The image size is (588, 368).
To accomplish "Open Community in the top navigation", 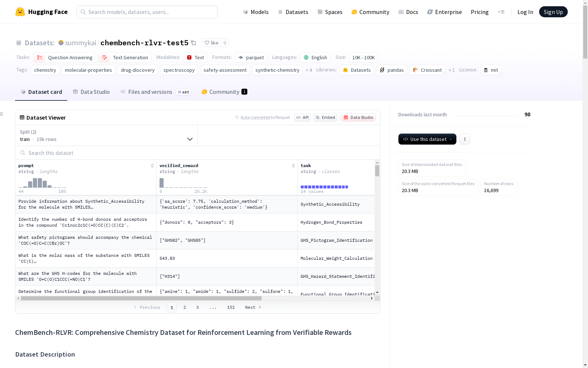I will pyautogui.click(x=370, y=12).
